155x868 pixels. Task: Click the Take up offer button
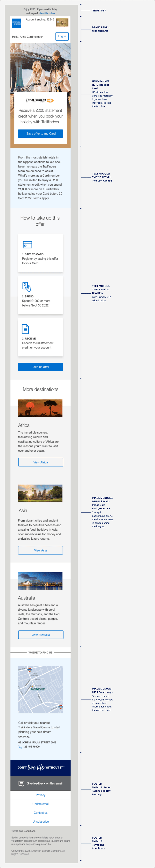pos(40,367)
